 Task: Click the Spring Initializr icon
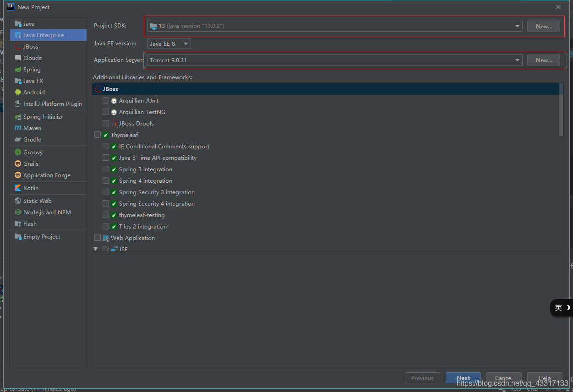(18, 117)
